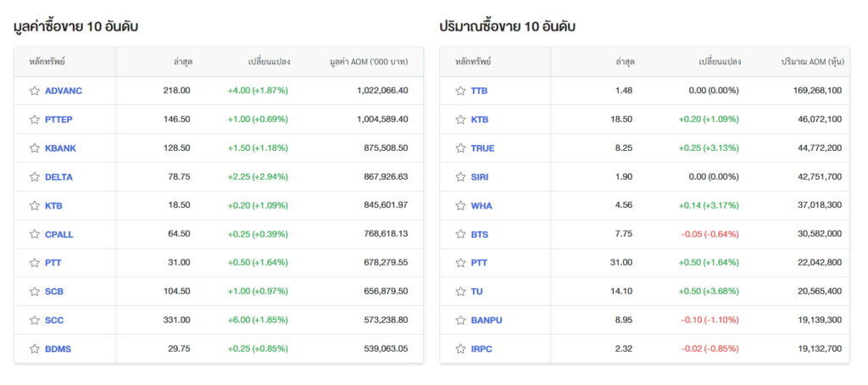868x385 pixels.
Task: Open the TTB symbol link
Action: click(480, 91)
